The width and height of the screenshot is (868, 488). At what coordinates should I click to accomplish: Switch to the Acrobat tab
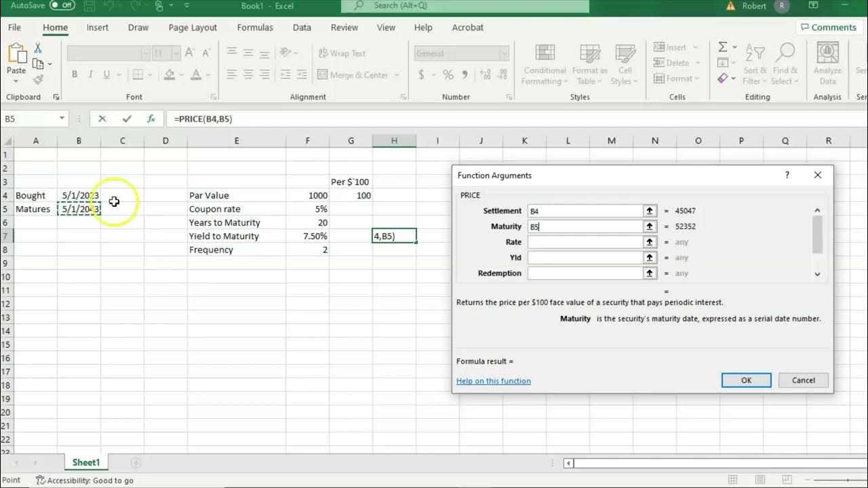click(468, 28)
